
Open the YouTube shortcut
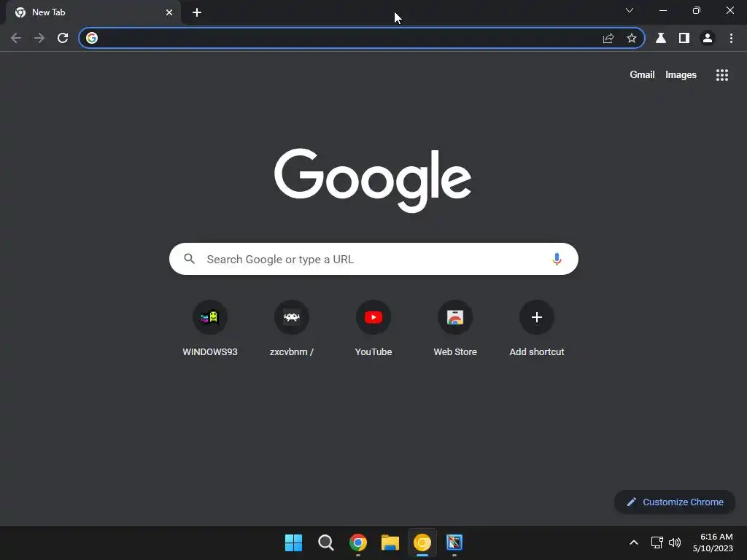[x=373, y=329]
